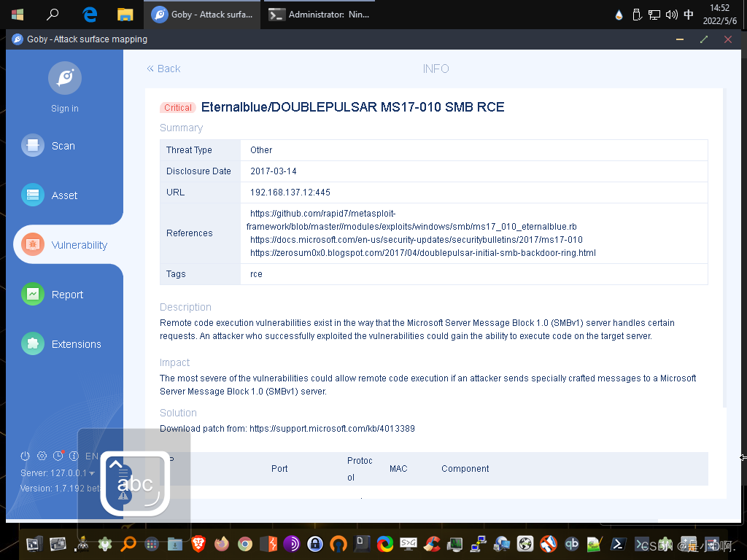Viewport: 747px width, 560px height.
Task: Launch Brave browser from the dock
Action: point(198,543)
